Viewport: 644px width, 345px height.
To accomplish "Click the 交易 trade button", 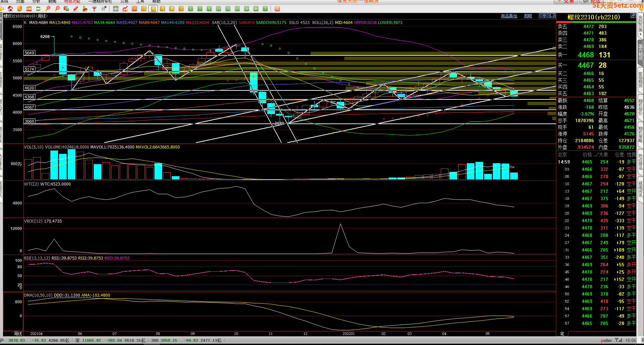I will [x=566, y=2].
